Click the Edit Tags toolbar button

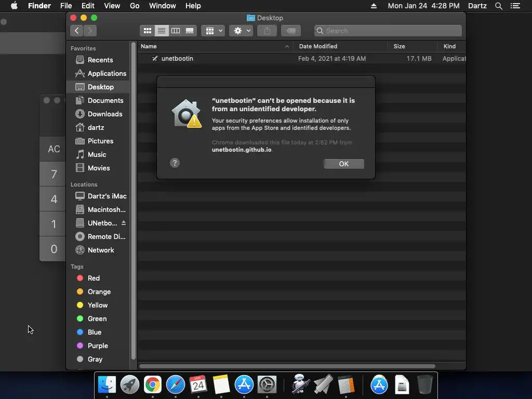click(x=291, y=31)
